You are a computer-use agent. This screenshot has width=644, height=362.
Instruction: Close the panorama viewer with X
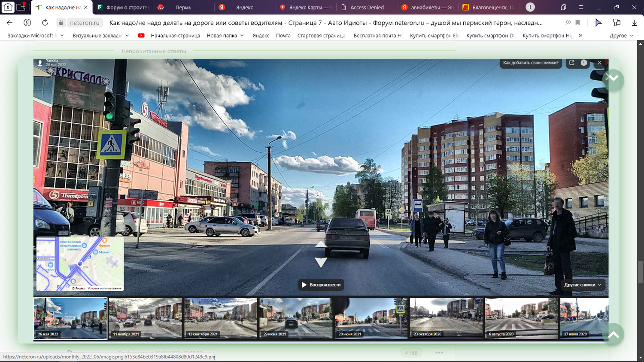point(599,63)
